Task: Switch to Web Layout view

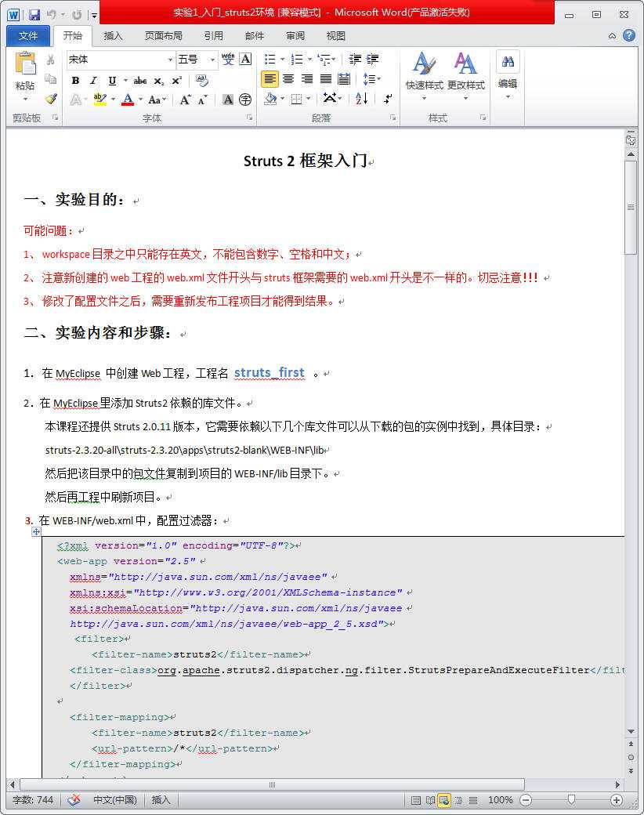Action: (x=444, y=800)
